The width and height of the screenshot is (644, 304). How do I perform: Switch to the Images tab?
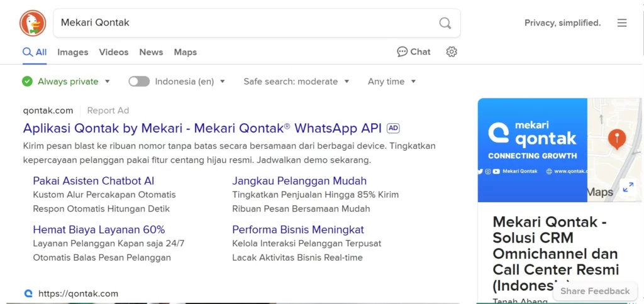[73, 52]
